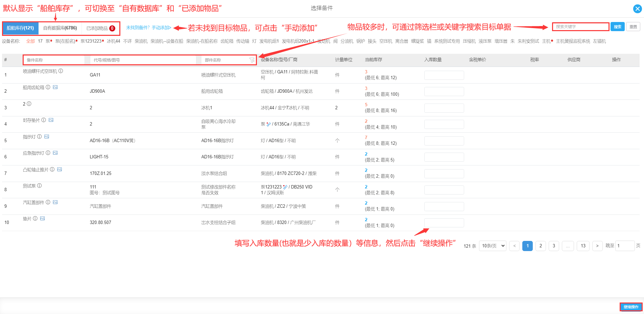
Task: Show info for 凸轮轴止推片
Action: click(x=52, y=170)
